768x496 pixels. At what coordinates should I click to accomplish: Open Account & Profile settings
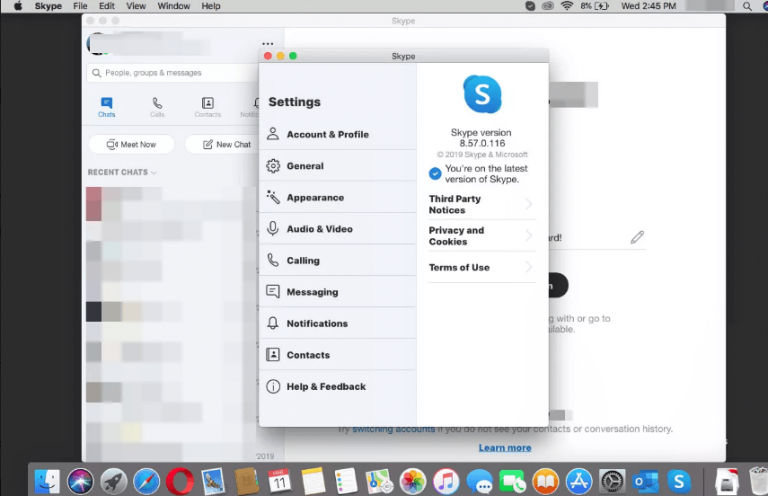click(x=337, y=134)
